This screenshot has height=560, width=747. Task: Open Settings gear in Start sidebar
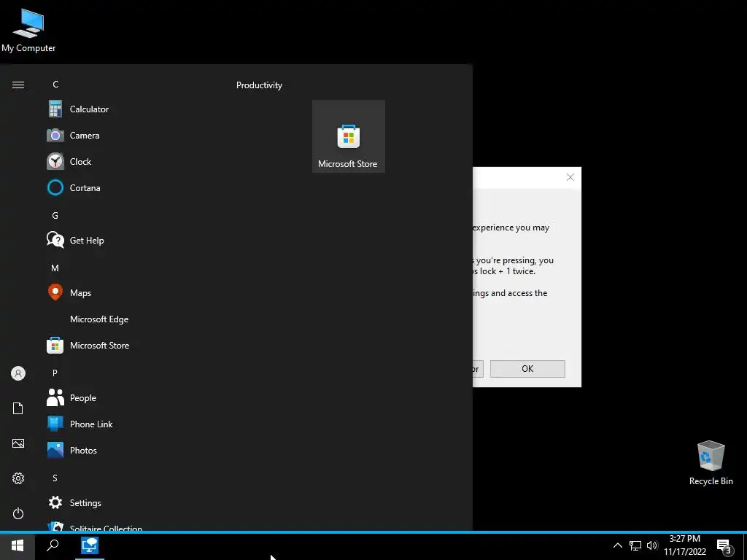point(18,478)
